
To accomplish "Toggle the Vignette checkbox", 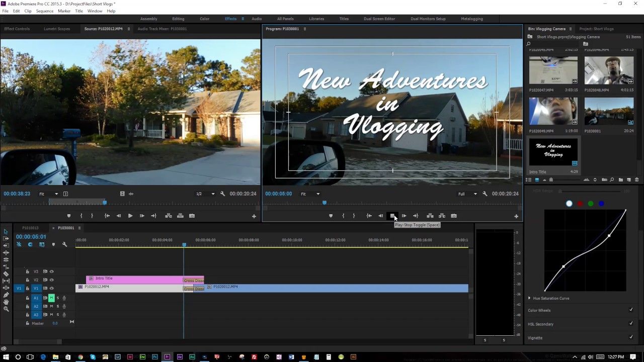I will pyautogui.click(x=631, y=337).
